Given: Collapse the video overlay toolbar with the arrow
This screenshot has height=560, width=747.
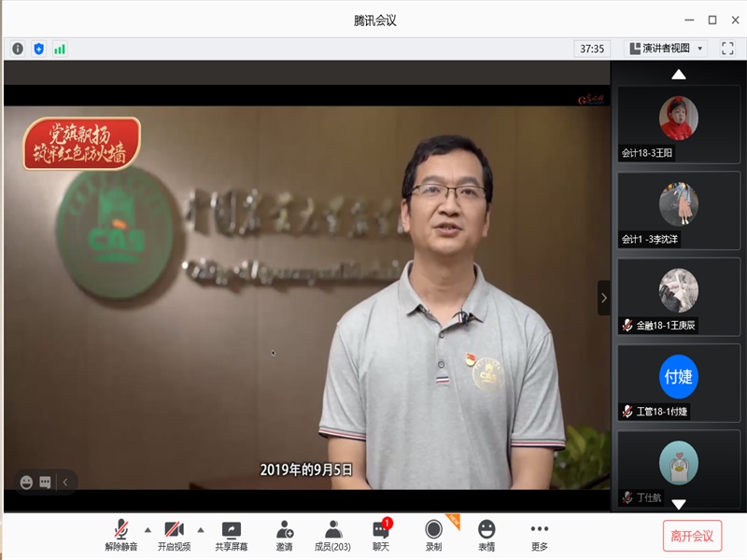Looking at the screenshot, I should [x=65, y=483].
